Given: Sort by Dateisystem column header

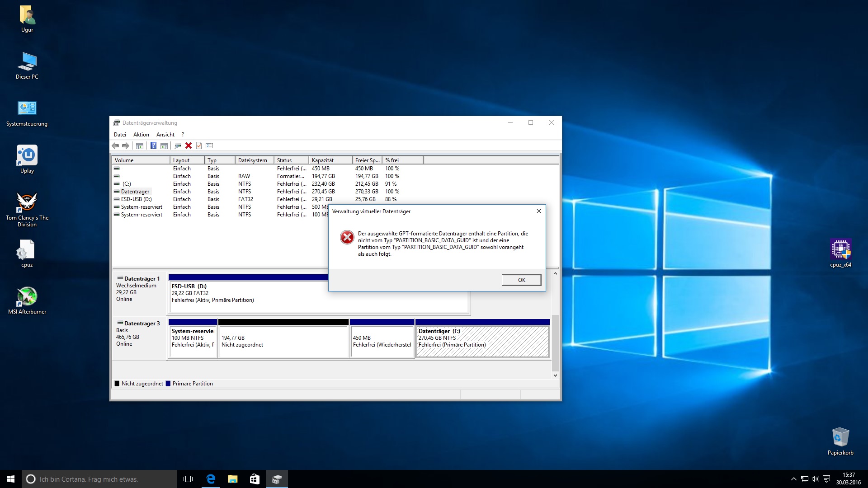Looking at the screenshot, I should [253, 160].
